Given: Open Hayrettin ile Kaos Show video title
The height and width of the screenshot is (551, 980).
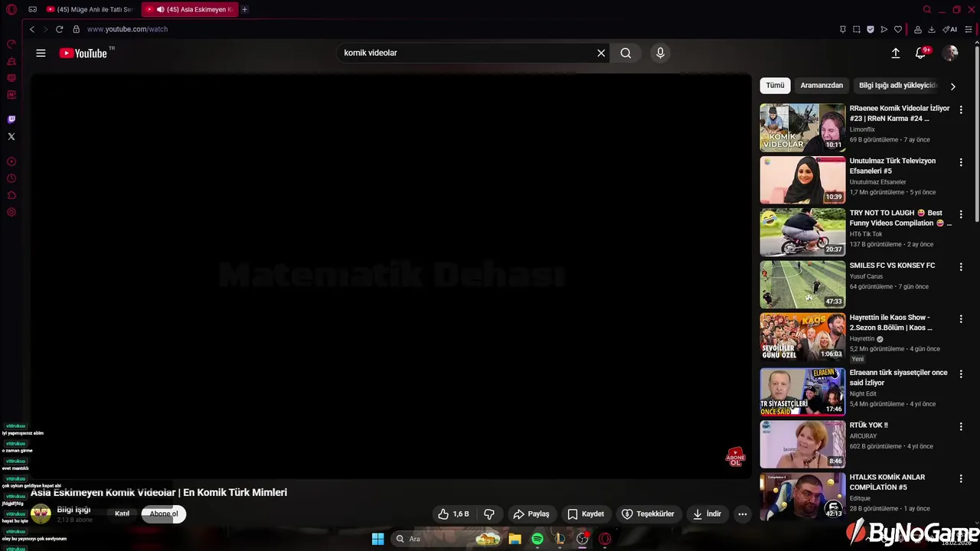Looking at the screenshot, I should [x=890, y=322].
